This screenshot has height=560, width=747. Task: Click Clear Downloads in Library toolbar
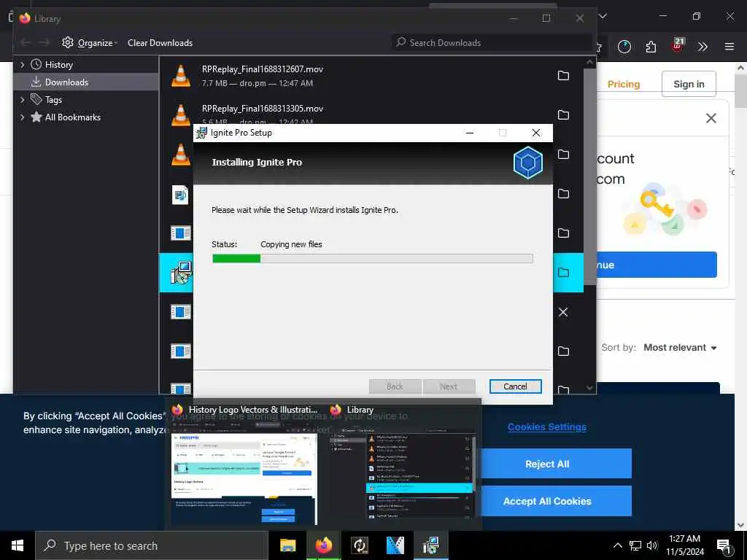click(x=160, y=43)
